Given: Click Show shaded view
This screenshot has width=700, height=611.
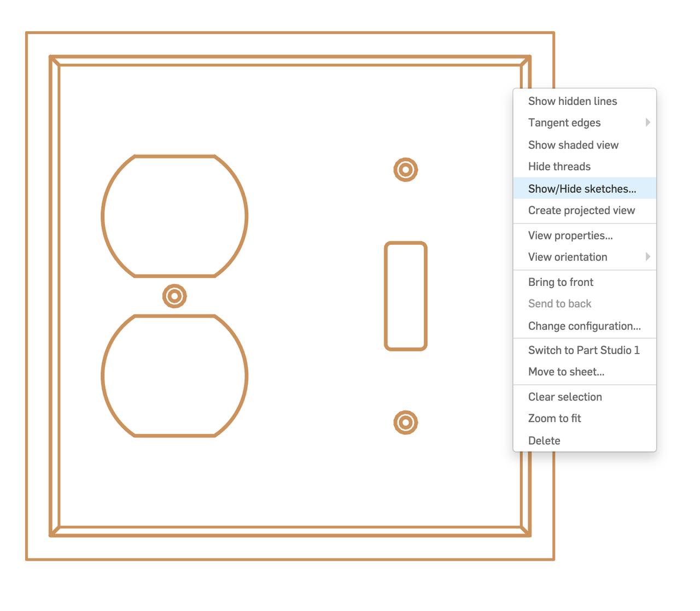Looking at the screenshot, I should point(573,145).
